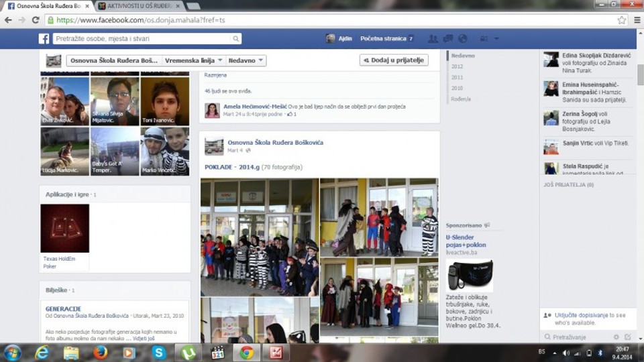Open Windows Start button
This screenshot has width=644, height=362.
coord(12,353)
